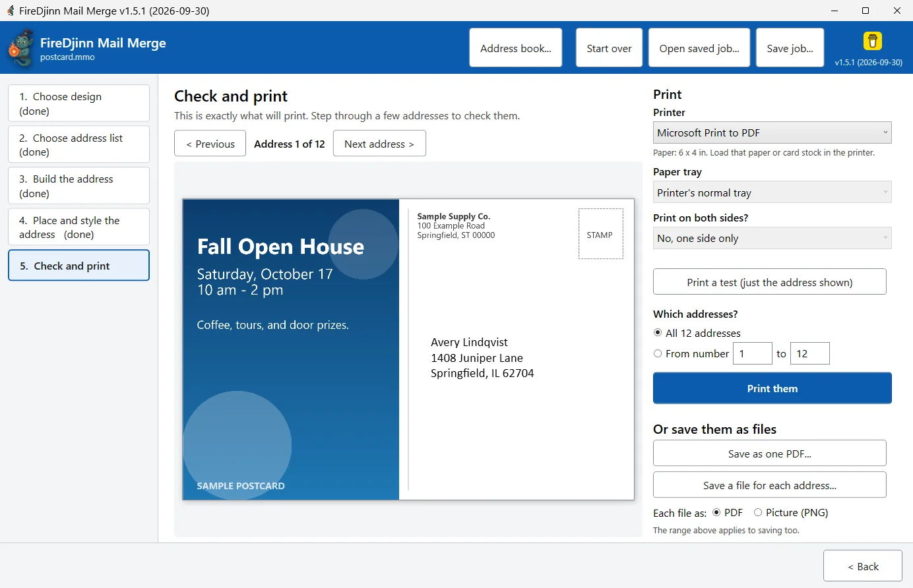This screenshot has height=588, width=913.
Task: Click the yellow coffee cup icon
Action: point(872,41)
